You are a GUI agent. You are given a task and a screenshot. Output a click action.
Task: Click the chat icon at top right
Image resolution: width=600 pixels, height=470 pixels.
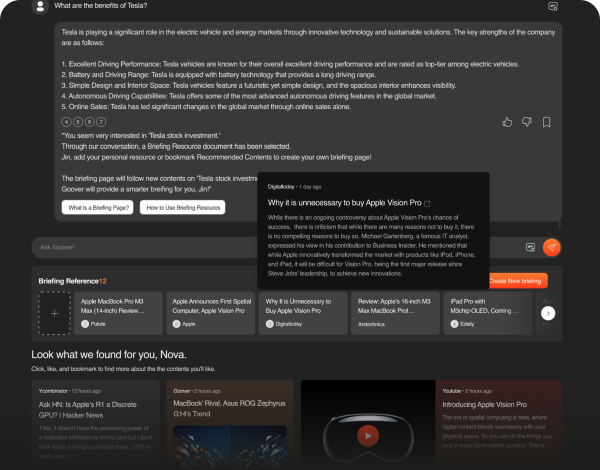tap(553, 6)
